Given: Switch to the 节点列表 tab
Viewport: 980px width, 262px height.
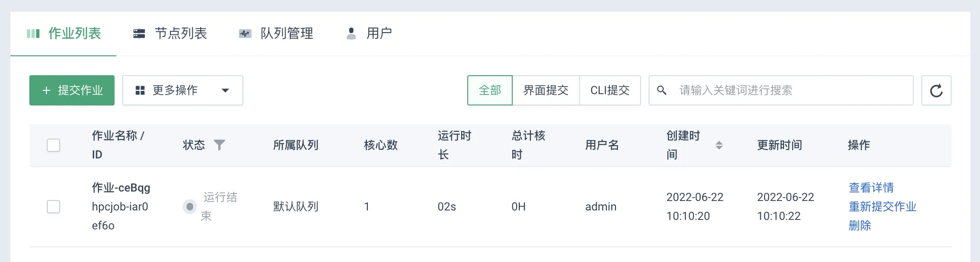Looking at the screenshot, I should [170, 34].
